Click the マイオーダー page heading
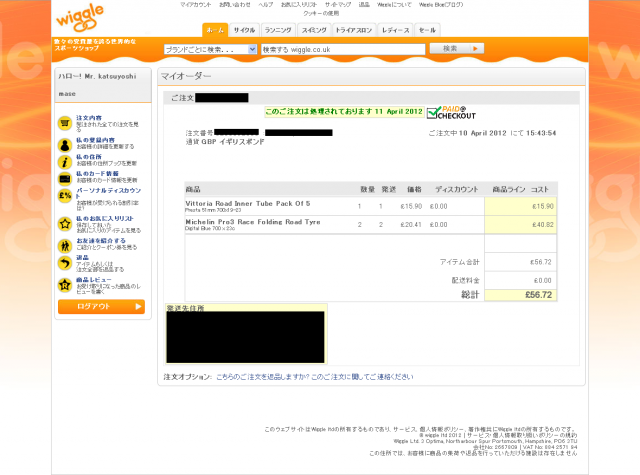This screenshot has height=475, width=640. (186, 76)
